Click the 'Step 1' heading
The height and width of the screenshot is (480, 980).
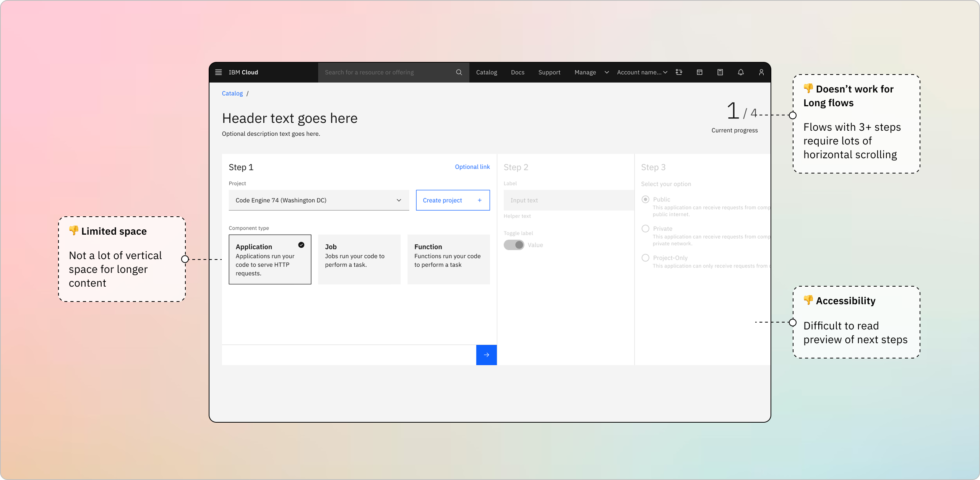241,167
